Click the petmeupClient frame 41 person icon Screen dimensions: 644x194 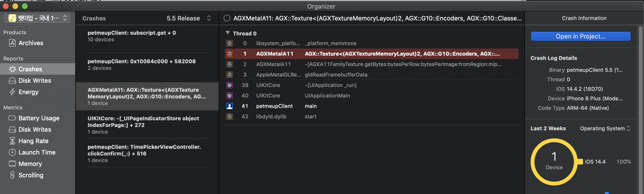230,106
